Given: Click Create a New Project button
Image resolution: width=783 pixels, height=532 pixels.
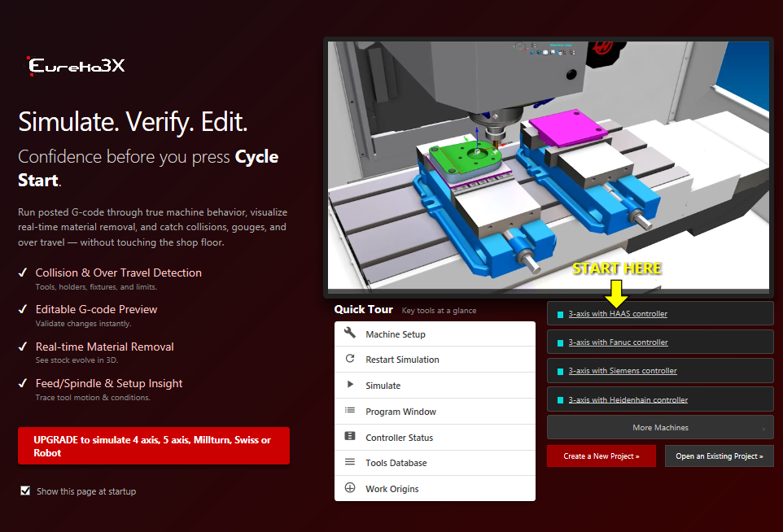Looking at the screenshot, I should tap(601, 456).
